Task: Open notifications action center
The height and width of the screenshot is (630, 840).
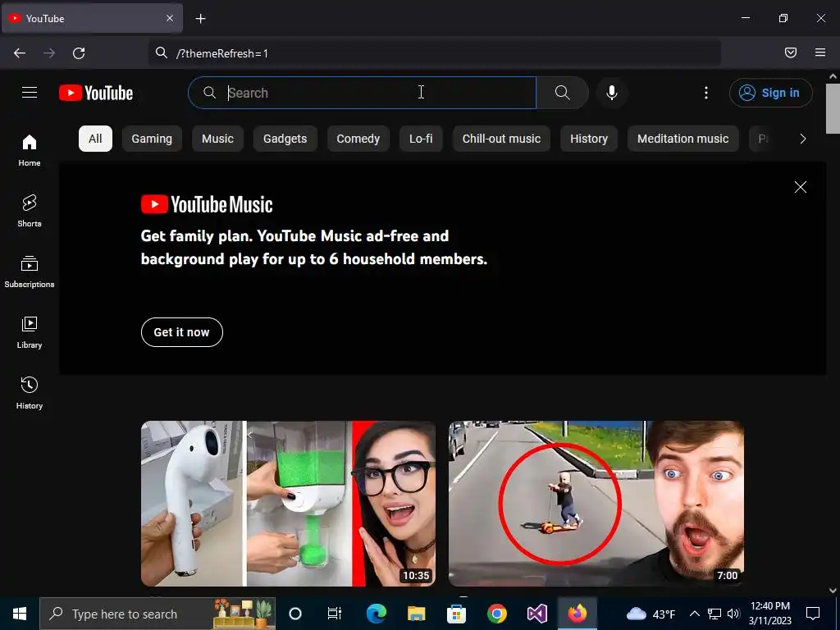Action: (x=813, y=614)
